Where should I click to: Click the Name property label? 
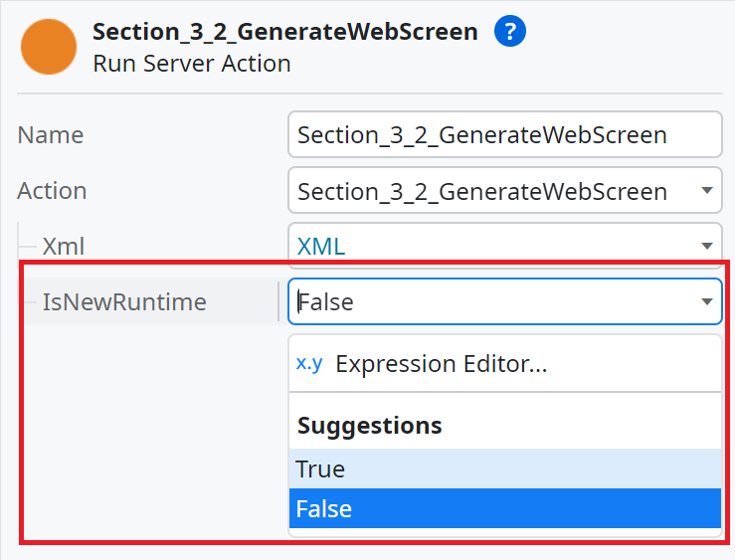pos(51,135)
